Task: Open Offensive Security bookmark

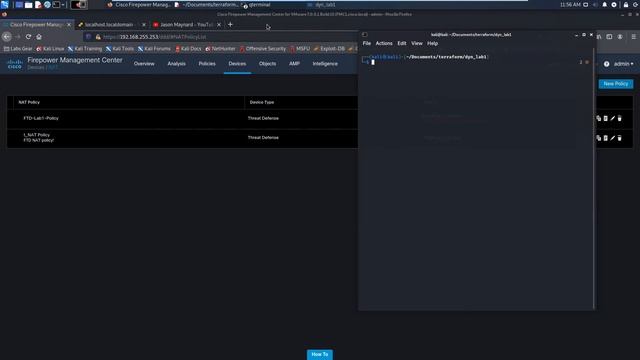Action: 263,49
